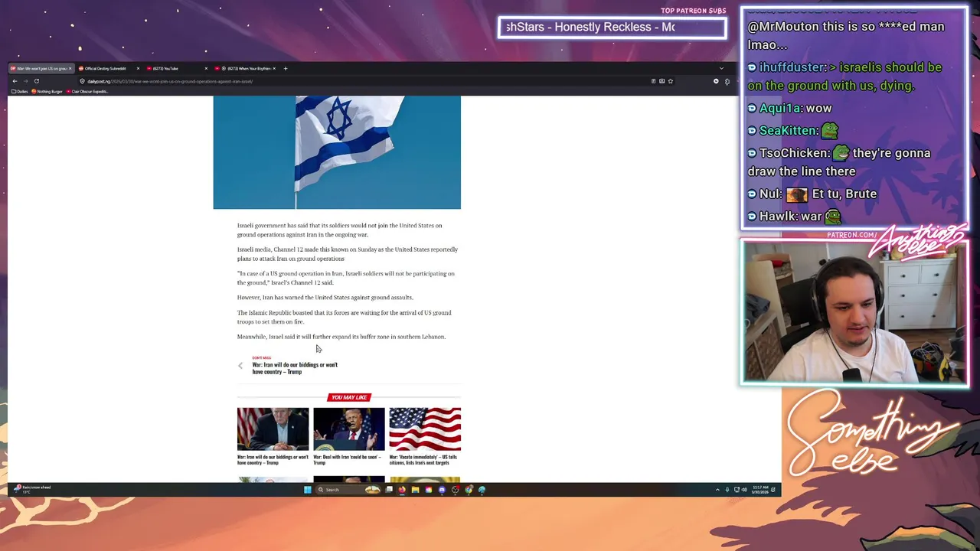Open "Vacate immediately – US tells citizens" article

click(x=423, y=460)
